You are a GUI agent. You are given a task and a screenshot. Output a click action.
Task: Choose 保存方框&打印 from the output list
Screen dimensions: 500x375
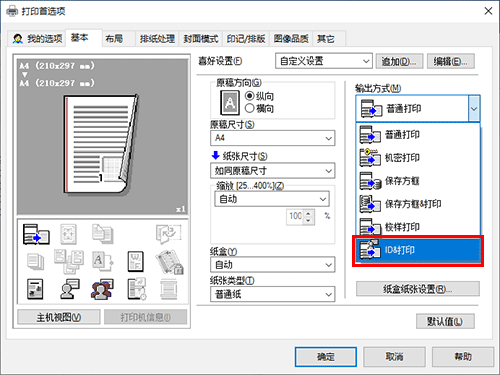418,204
